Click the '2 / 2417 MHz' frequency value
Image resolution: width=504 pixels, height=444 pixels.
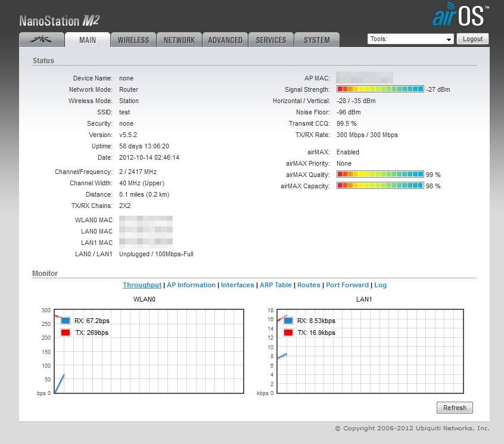pyautogui.click(x=138, y=172)
